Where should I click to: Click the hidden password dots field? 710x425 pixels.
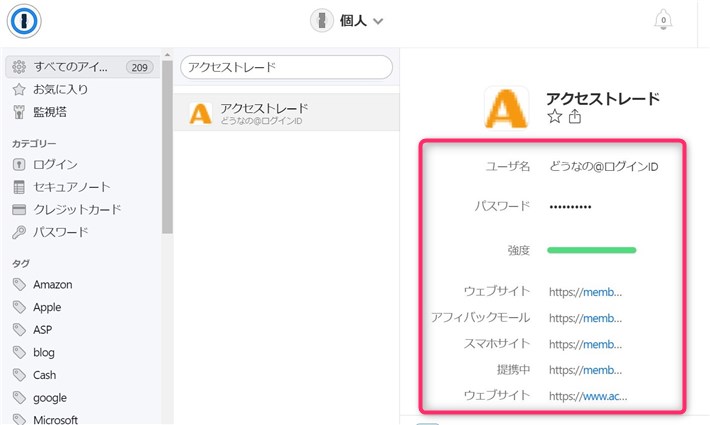click(570, 207)
